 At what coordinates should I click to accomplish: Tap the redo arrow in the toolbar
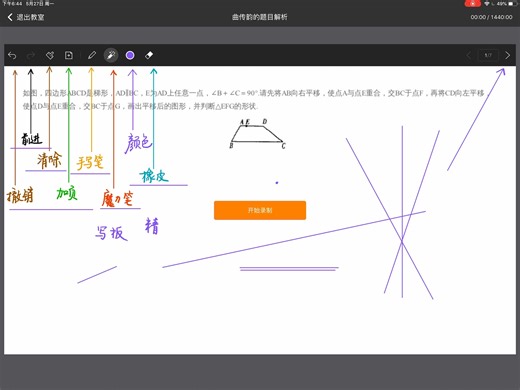(x=31, y=55)
